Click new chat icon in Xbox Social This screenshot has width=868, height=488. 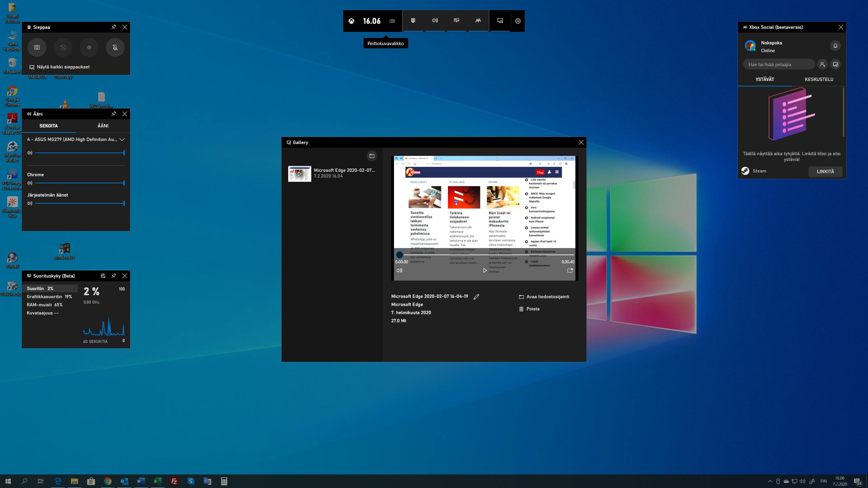pyautogui.click(x=835, y=64)
